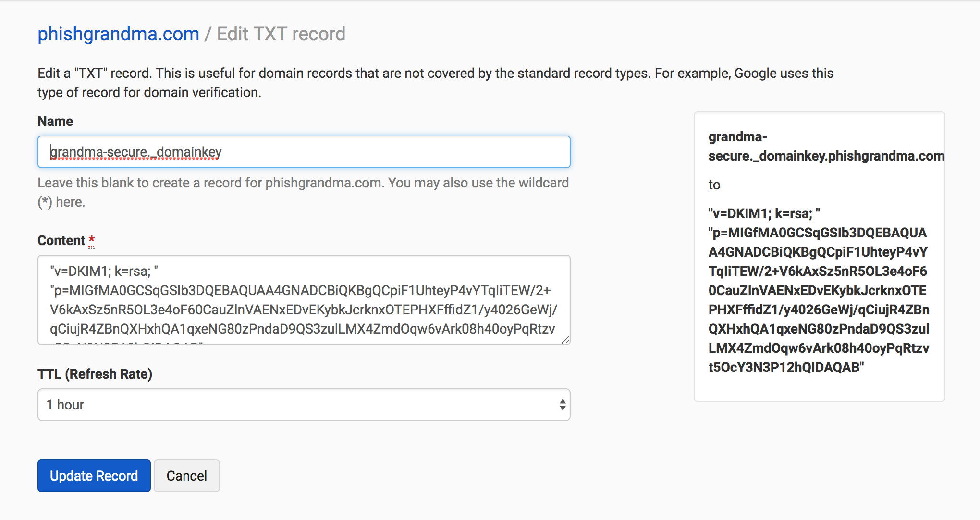Viewport: 980px width, 520px height.
Task: Click the Name input field
Action: tap(304, 152)
